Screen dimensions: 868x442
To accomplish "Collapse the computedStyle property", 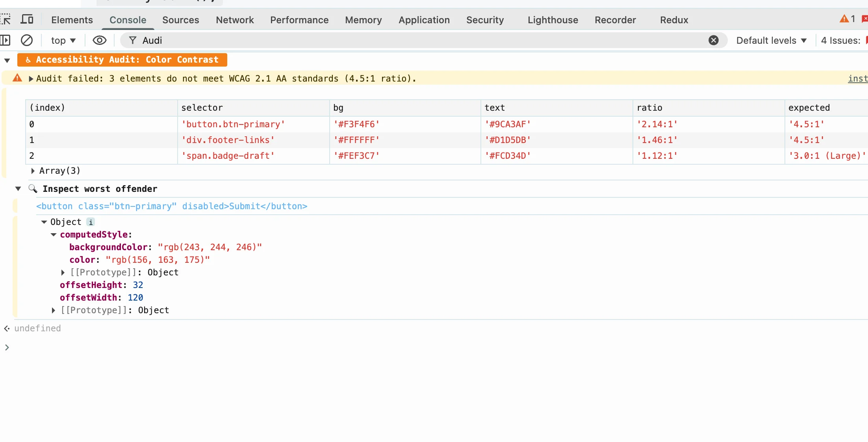I will click(54, 235).
